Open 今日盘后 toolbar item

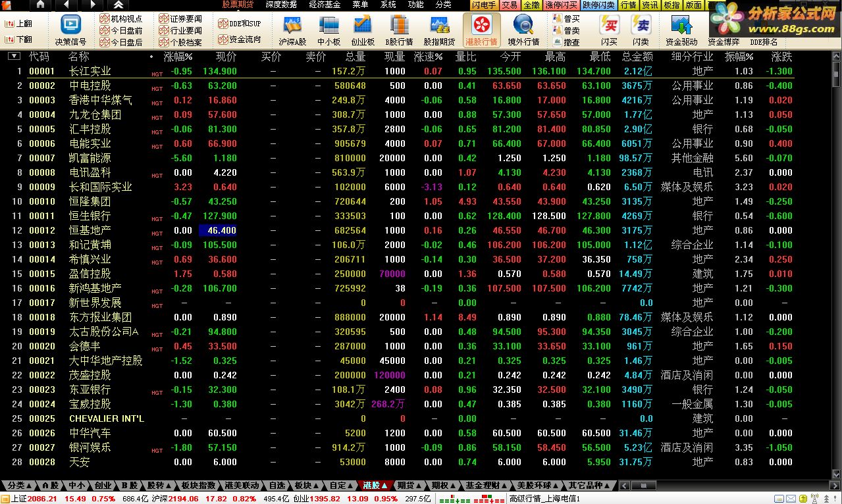point(121,42)
